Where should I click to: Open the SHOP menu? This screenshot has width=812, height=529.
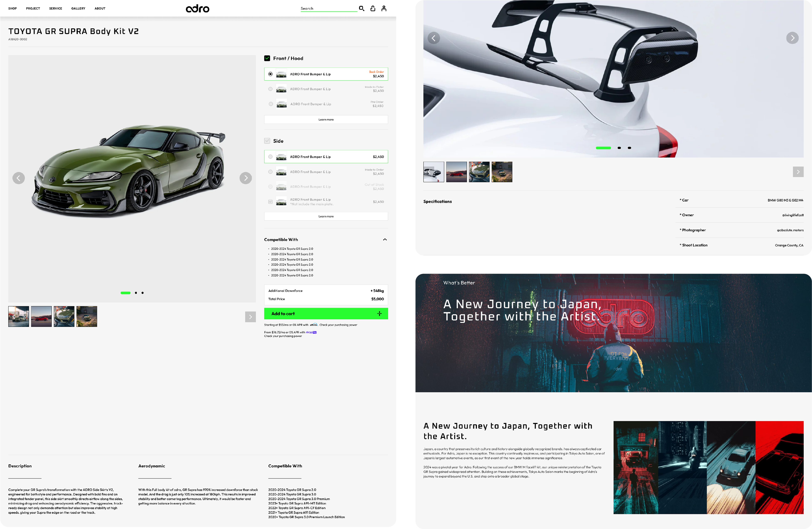[x=13, y=8]
